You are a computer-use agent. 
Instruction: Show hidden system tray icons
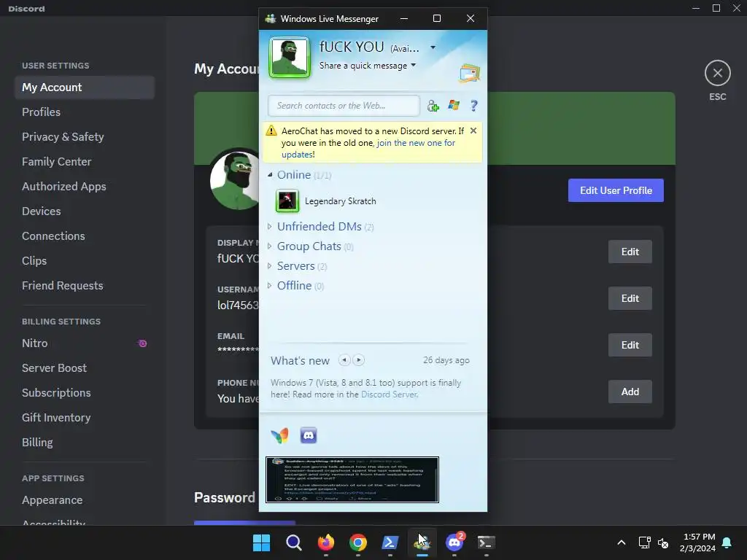pyautogui.click(x=622, y=542)
